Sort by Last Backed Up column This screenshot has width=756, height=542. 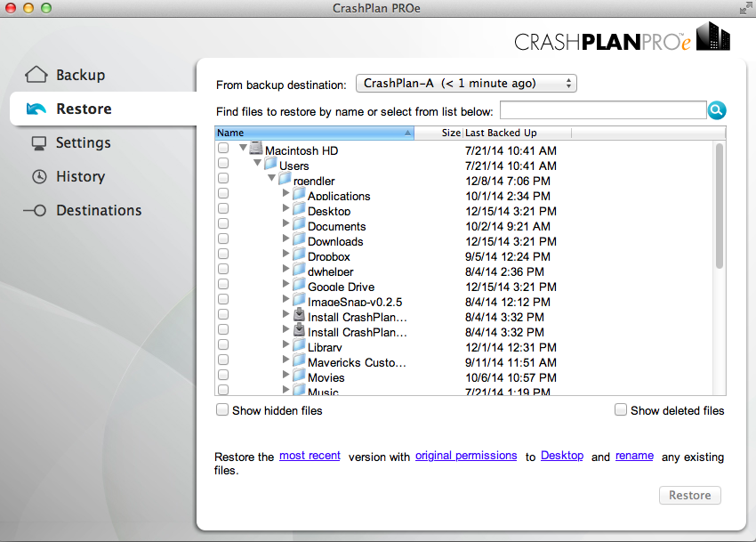518,133
